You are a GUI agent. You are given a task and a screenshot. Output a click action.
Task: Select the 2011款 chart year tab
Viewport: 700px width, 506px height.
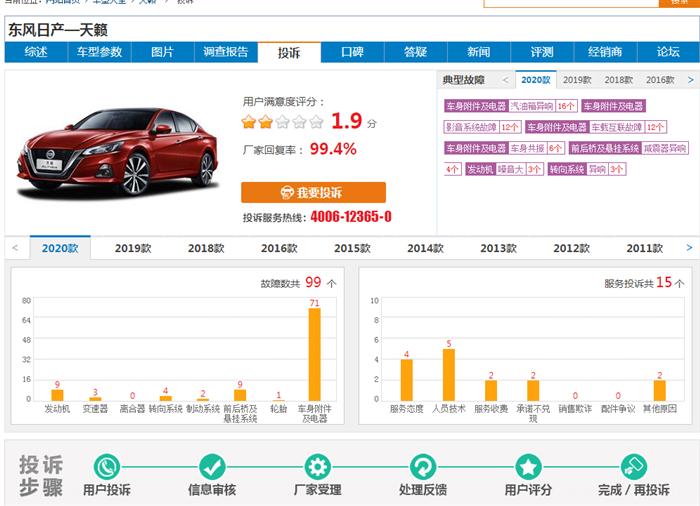pyautogui.click(x=645, y=248)
